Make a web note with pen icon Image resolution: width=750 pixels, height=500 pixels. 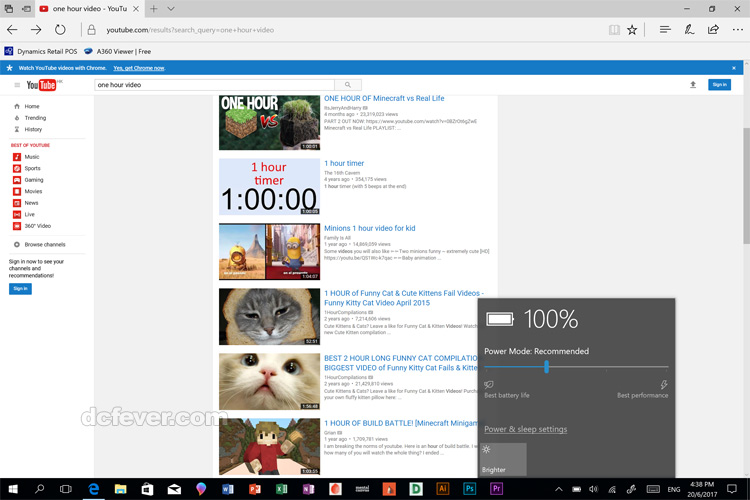click(689, 30)
